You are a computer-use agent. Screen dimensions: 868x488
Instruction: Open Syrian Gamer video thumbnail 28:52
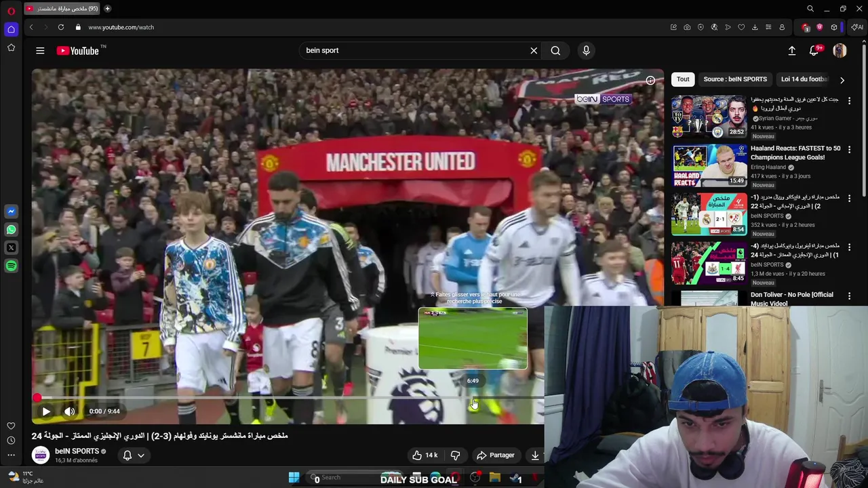click(x=709, y=117)
